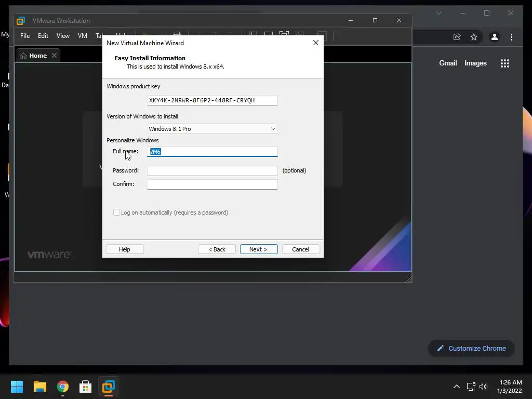The height and width of the screenshot is (399, 532).
Task: Cancel the New Virtual Machine Wizard
Action: [x=301, y=249]
